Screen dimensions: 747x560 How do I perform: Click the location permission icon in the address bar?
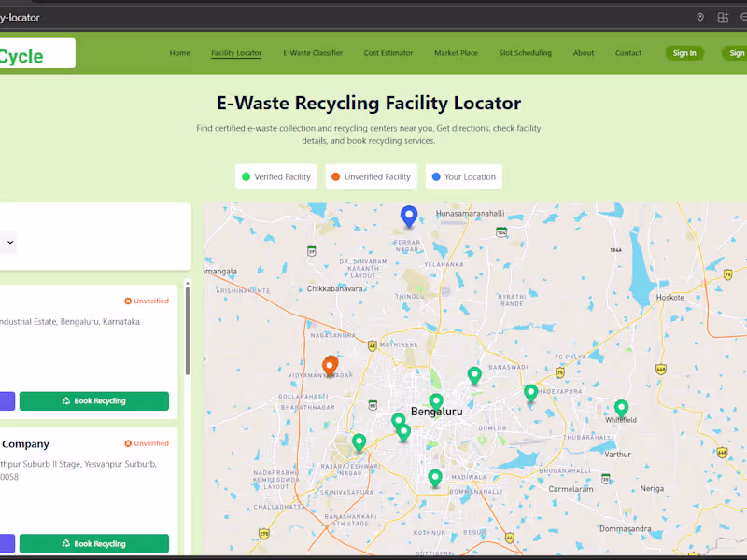tap(700, 17)
